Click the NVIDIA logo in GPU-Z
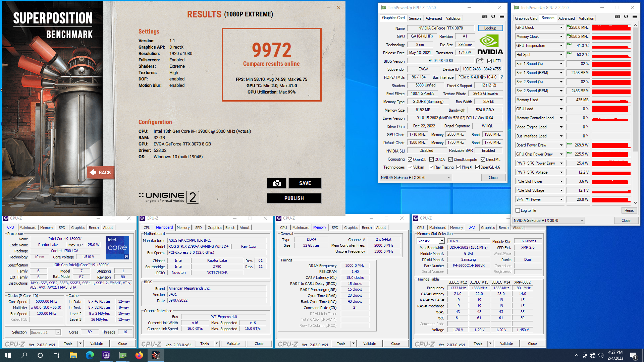The image size is (644, 362). tap(490, 45)
